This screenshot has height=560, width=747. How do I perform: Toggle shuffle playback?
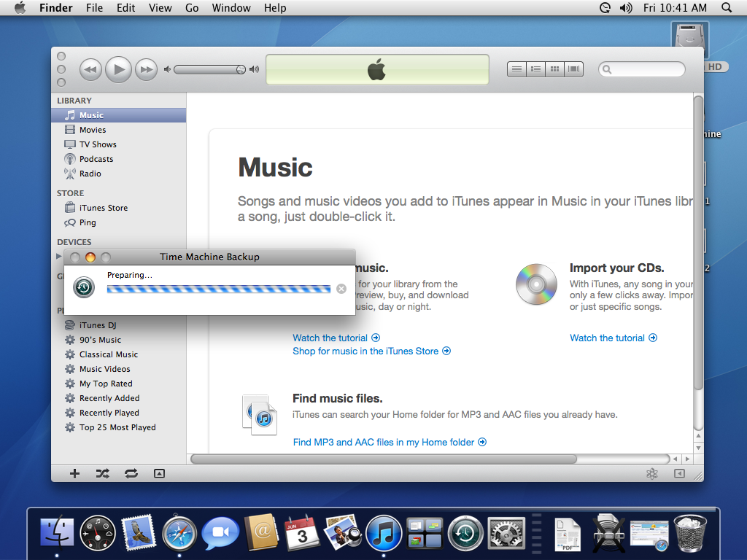pos(102,473)
